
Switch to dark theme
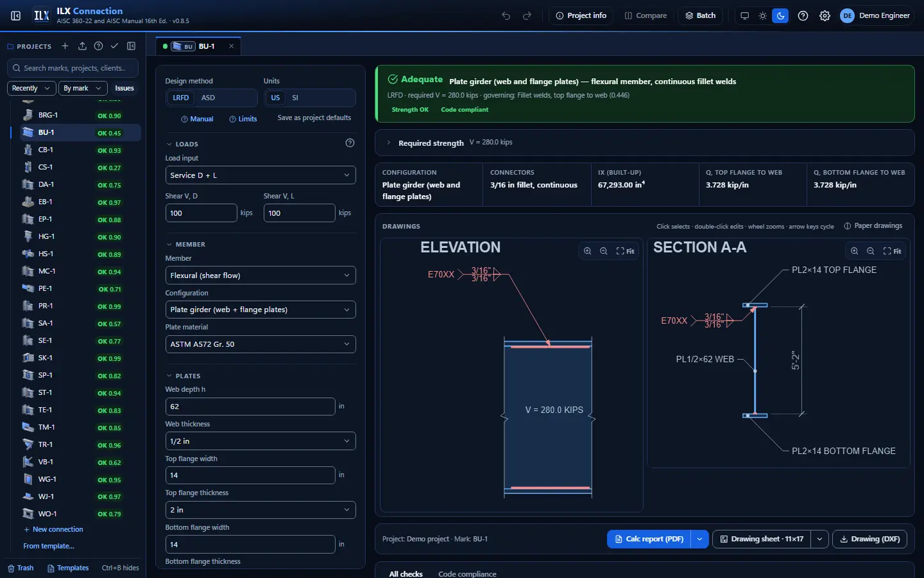(x=780, y=15)
